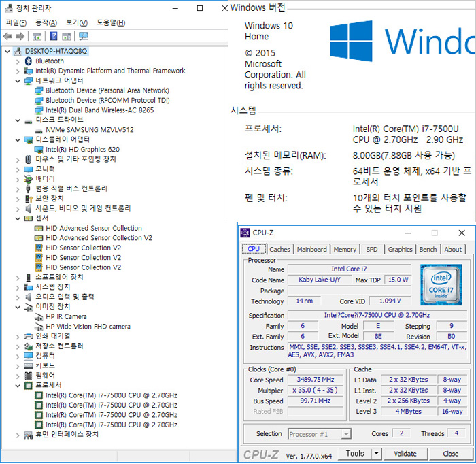476x464 pixels.
Task: Expand the 소프트웨어 장치 category
Action: pyautogui.click(x=18, y=278)
